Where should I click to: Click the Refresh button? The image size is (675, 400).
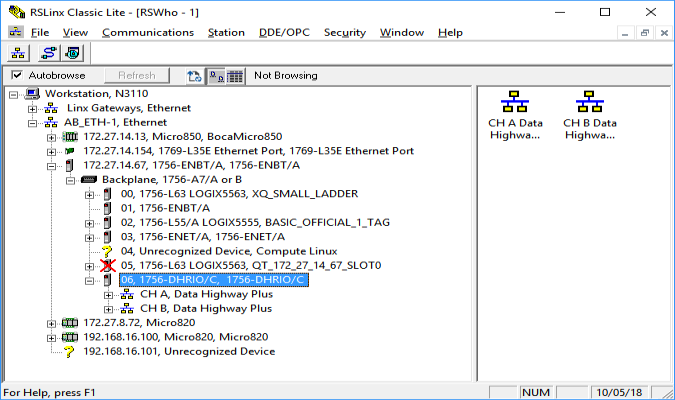(137, 76)
